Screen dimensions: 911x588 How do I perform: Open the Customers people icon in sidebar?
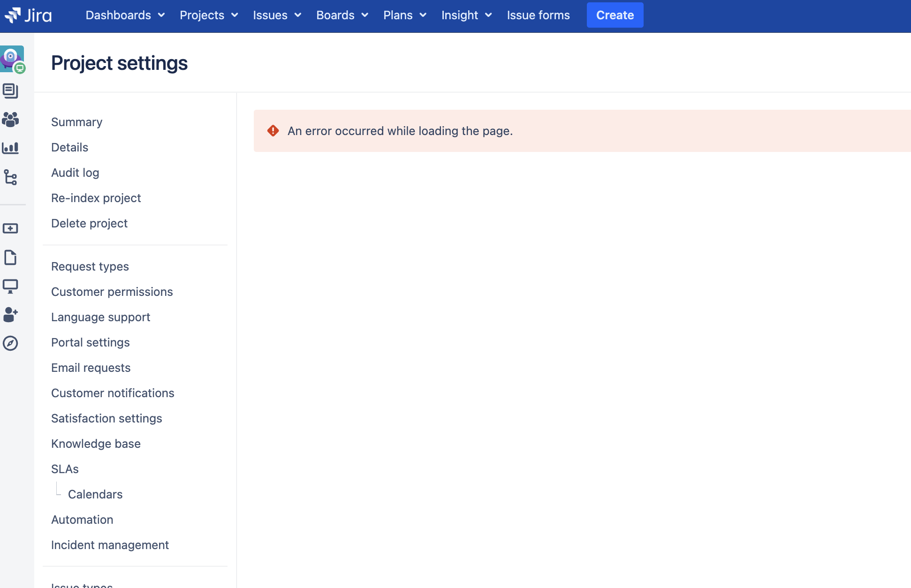(x=10, y=120)
